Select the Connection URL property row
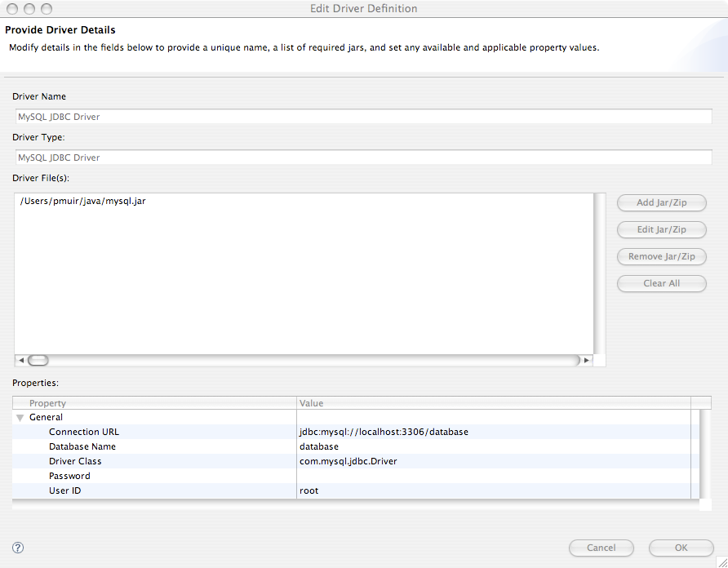The height and width of the screenshot is (568, 728). [x=84, y=432]
